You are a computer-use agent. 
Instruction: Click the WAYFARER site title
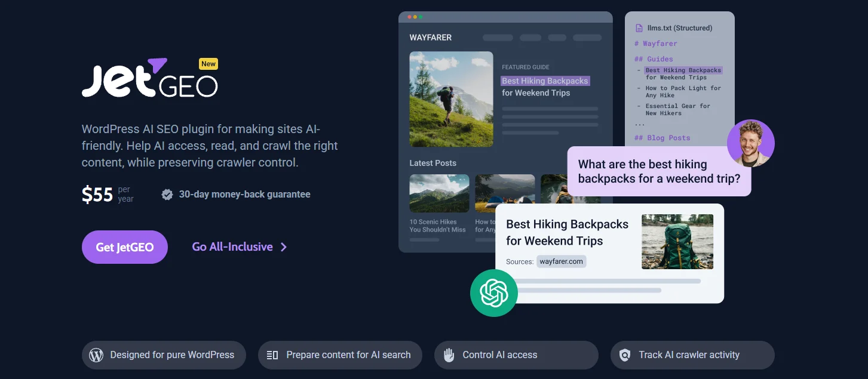point(431,38)
